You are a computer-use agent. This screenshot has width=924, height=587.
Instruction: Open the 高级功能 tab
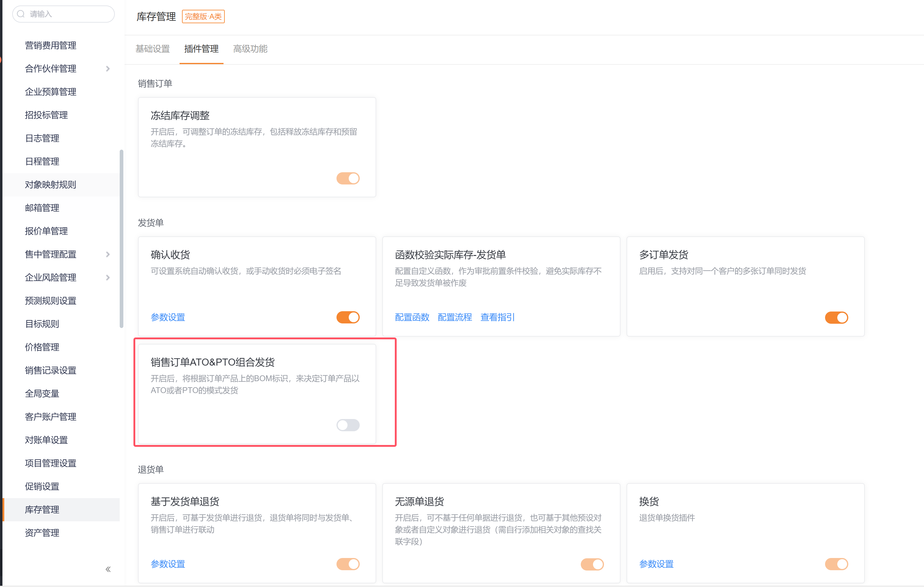click(x=250, y=49)
